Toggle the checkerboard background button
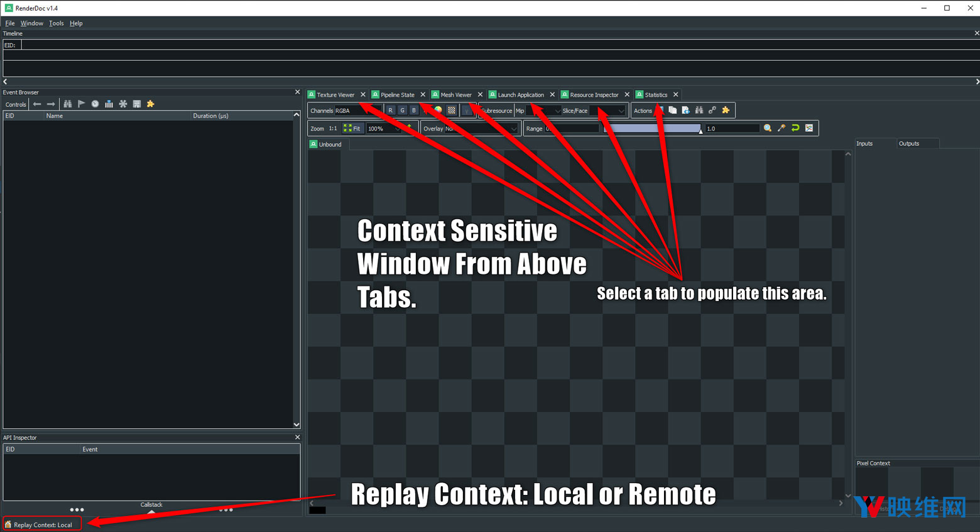 coord(452,111)
